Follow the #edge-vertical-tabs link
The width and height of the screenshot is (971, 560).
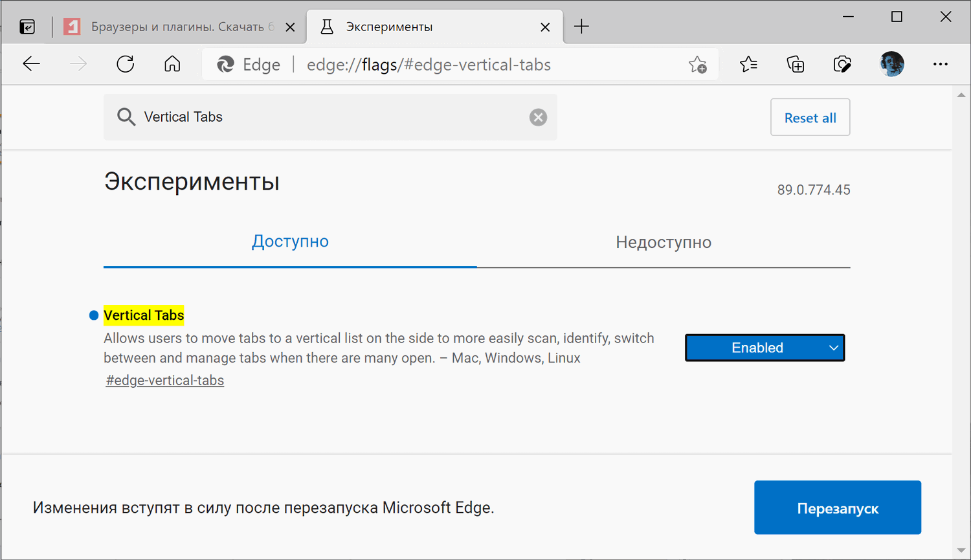tap(164, 380)
